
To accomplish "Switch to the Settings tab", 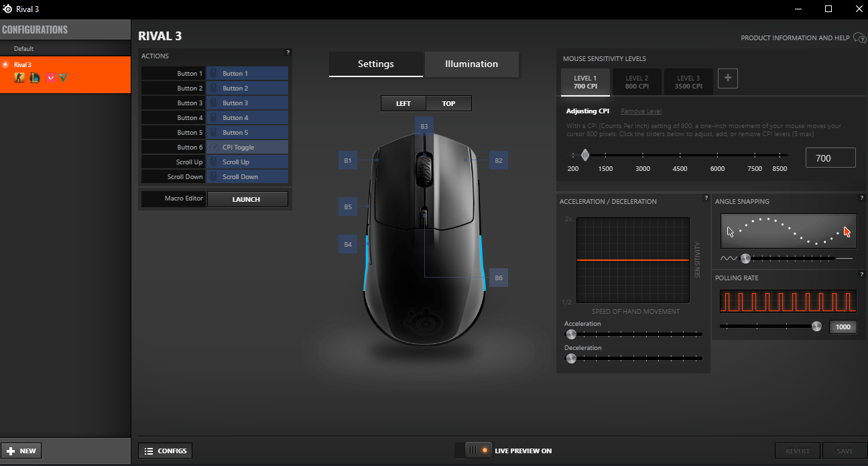I will (x=376, y=64).
